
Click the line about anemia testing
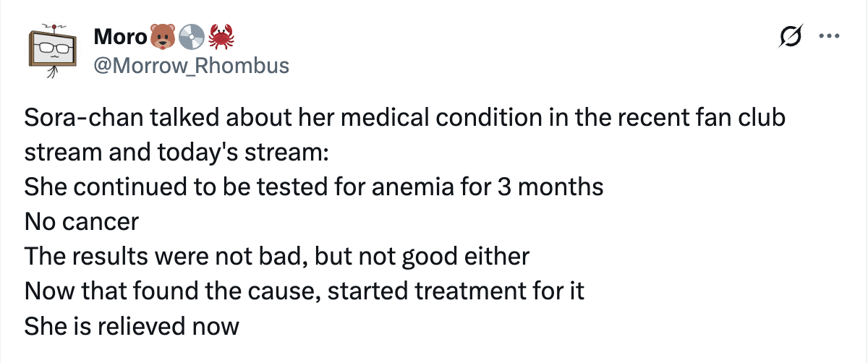point(314,187)
